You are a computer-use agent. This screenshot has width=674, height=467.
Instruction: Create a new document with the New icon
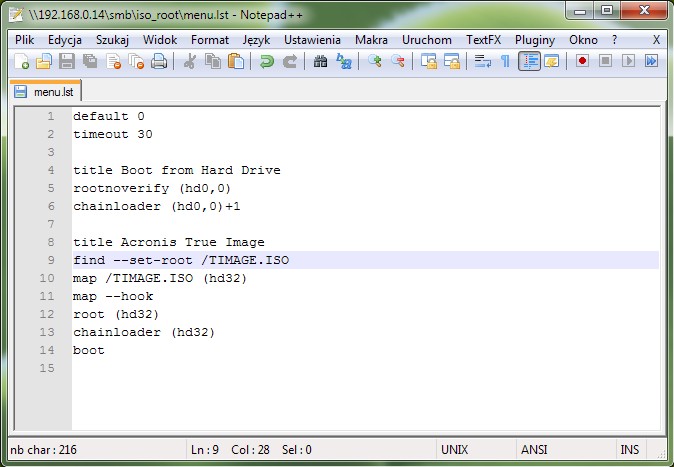point(21,61)
